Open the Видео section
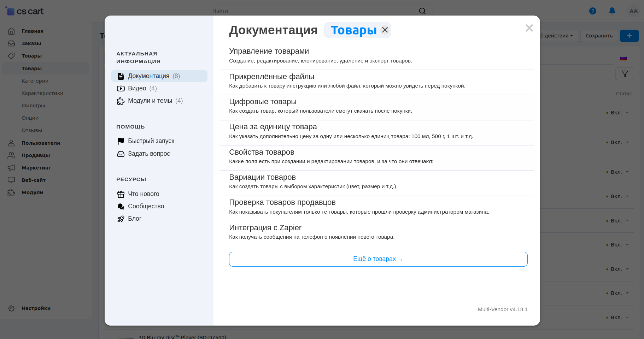Screen dimensions: 644x339 coord(137,88)
